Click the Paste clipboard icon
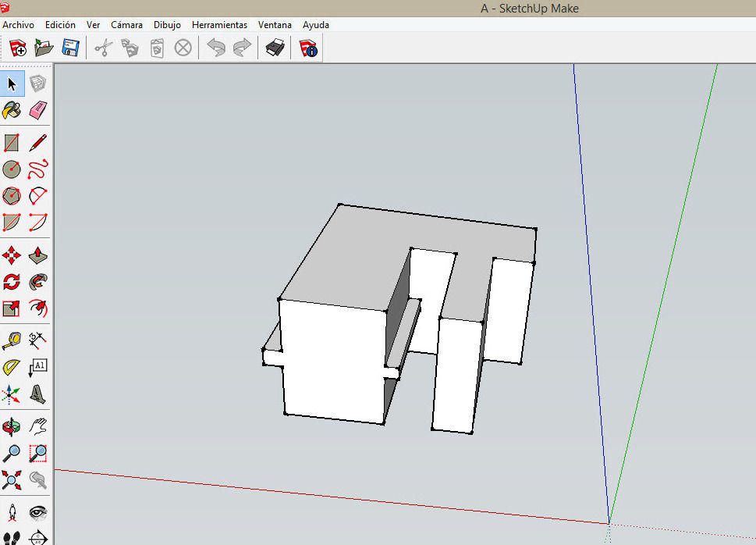The height and width of the screenshot is (545, 756). (x=157, y=48)
